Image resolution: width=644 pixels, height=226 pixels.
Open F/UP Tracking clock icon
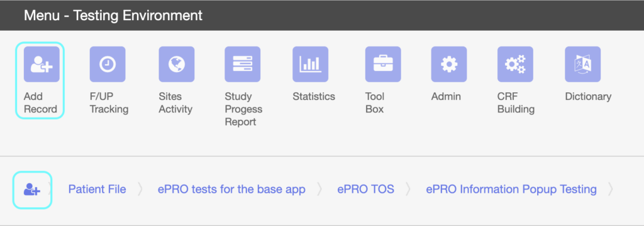108,64
